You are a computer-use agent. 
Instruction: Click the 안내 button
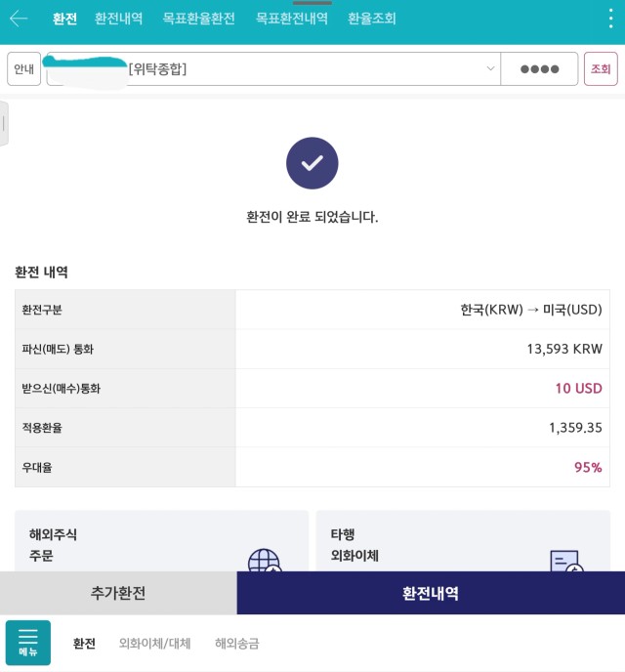point(24,69)
